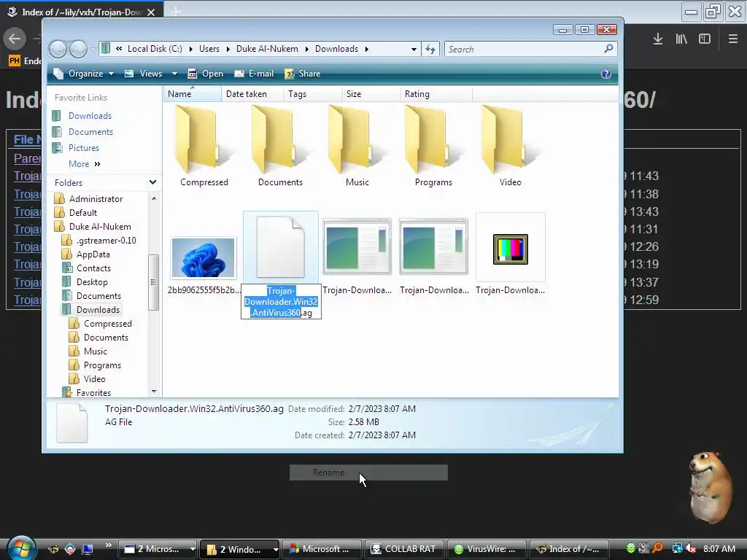Viewport: 747px width, 560px height.
Task: Select Administrator in folder tree
Action: coord(96,199)
